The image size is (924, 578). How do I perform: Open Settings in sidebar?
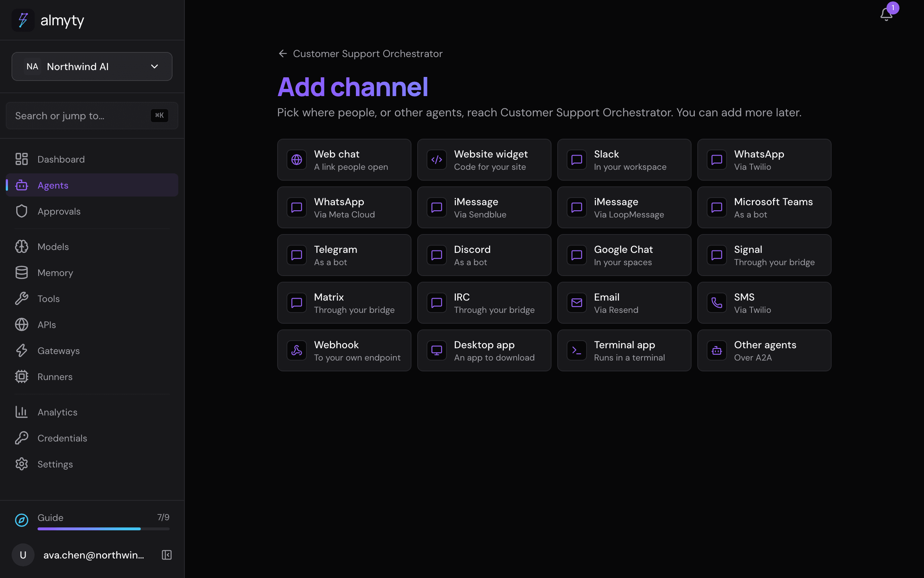pyautogui.click(x=92, y=464)
